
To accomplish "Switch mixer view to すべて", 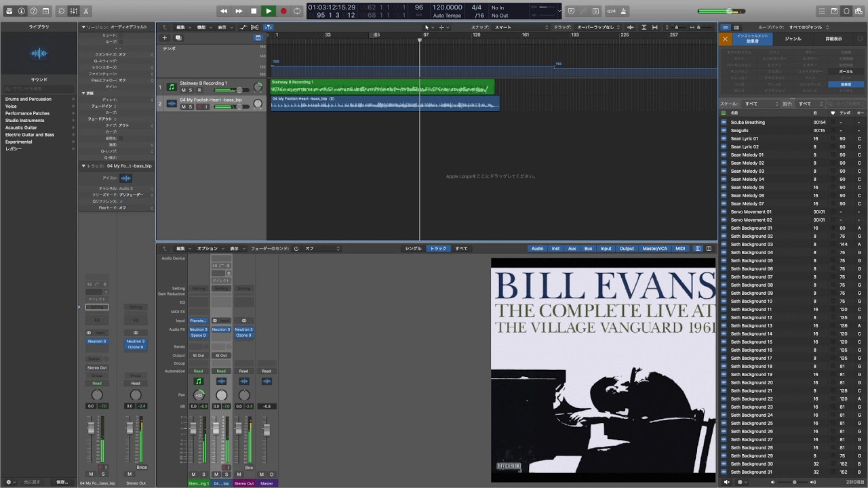I will click(x=461, y=249).
